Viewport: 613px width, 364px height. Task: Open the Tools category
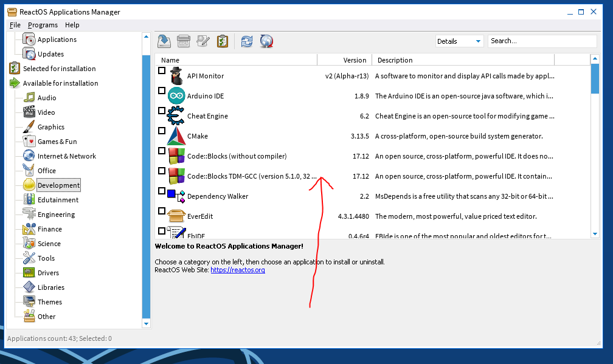[x=46, y=258]
